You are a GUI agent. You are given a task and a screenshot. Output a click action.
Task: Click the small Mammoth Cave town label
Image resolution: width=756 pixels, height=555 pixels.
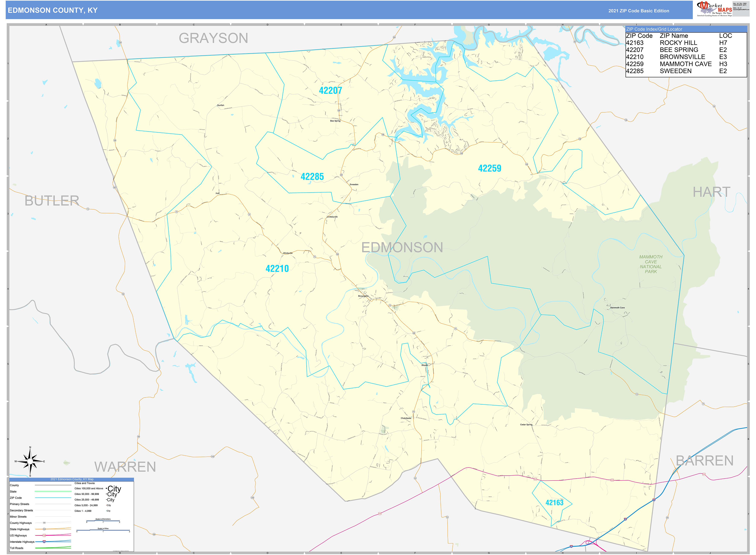coord(617,307)
